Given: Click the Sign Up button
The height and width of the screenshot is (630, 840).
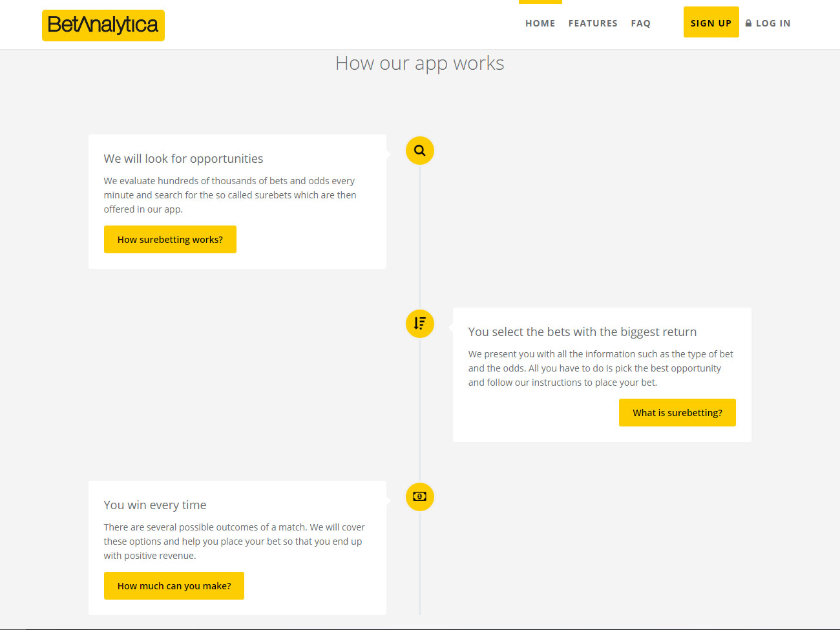Looking at the screenshot, I should point(711,22).
